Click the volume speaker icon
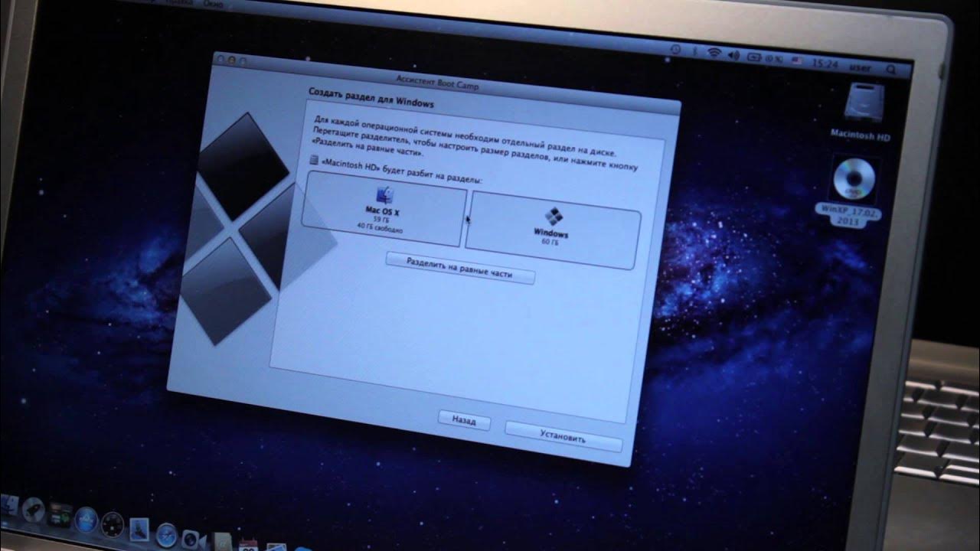The height and width of the screenshot is (551, 980). (x=734, y=55)
